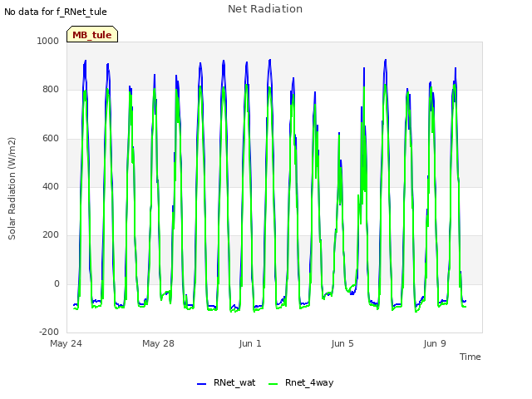
Task: Click the MB_tule annotation label
Action: tap(92, 35)
